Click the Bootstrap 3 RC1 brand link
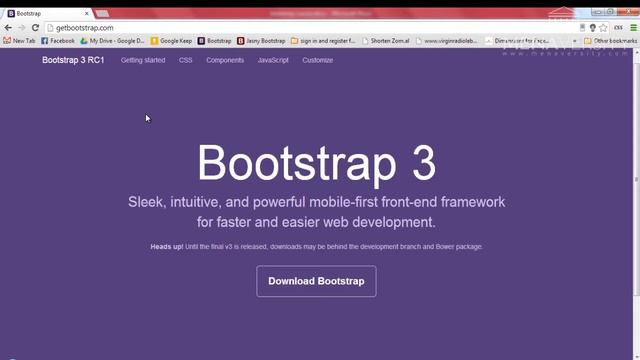Image resolution: width=640 pixels, height=360 pixels. [73, 60]
